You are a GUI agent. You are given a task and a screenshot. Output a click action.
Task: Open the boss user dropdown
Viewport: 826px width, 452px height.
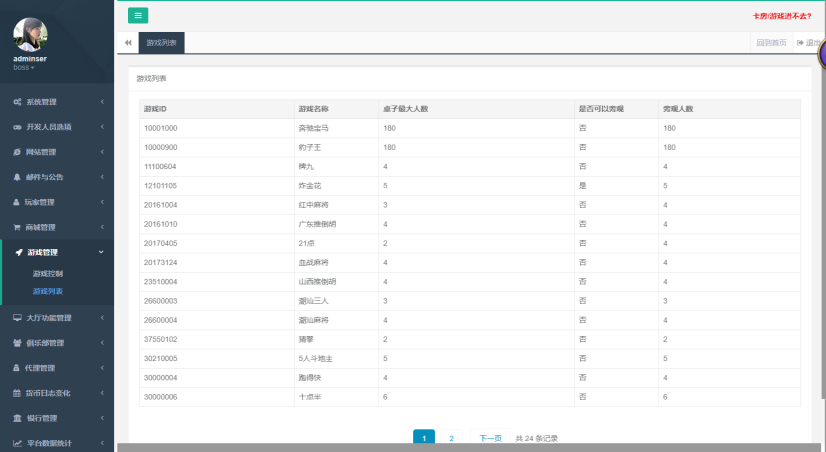pyautogui.click(x=24, y=67)
